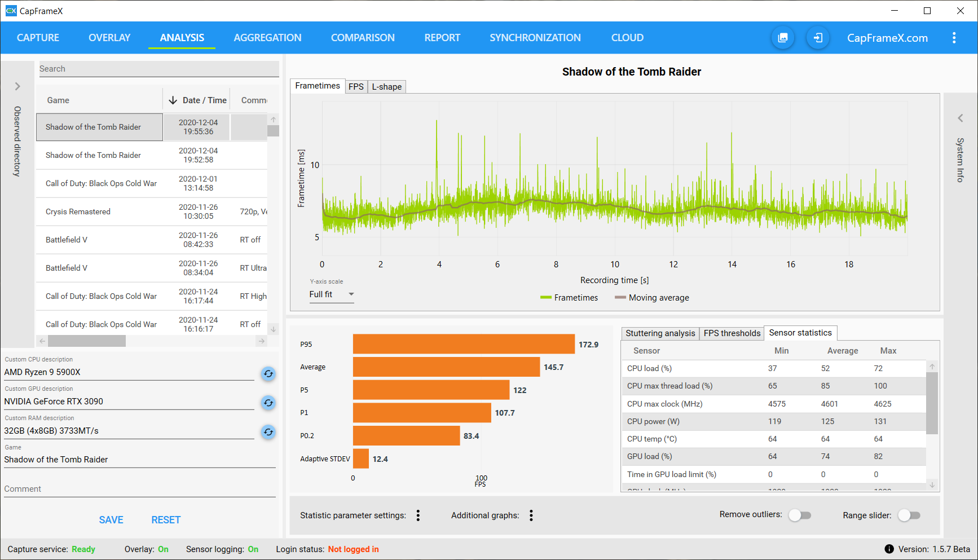
Task: Select Shadow of the Tomb Raider 19:52:58 record
Action: click(x=152, y=155)
